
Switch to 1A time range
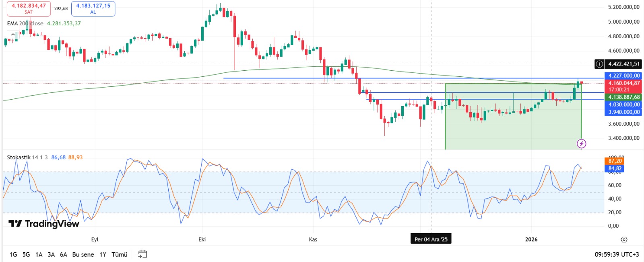(39, 254)
